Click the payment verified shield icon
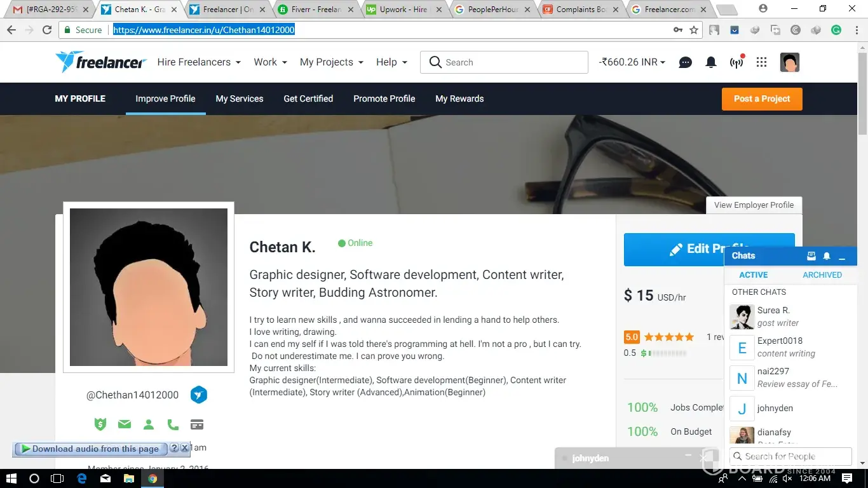 (x=100, y=424)
